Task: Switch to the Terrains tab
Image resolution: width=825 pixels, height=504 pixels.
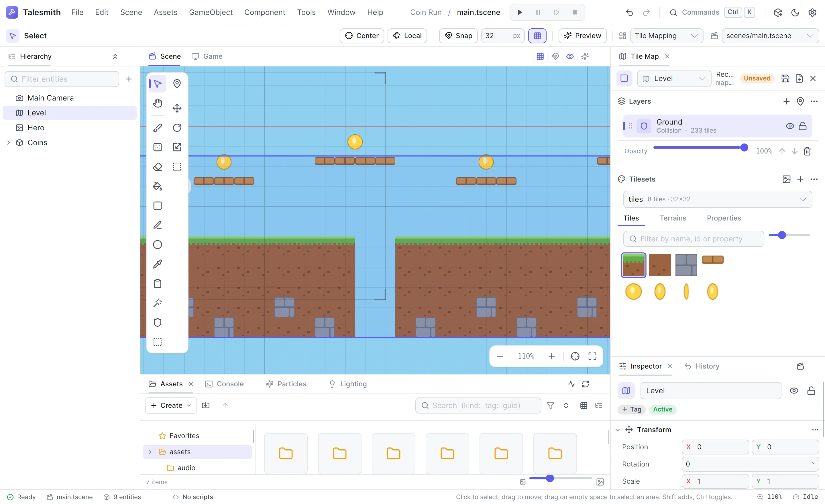Action: pos(673,218)
